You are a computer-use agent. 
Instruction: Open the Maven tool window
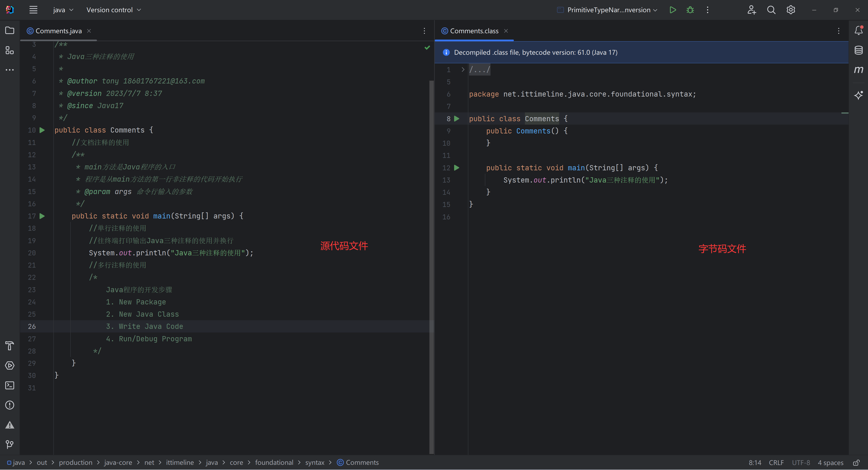859,70
